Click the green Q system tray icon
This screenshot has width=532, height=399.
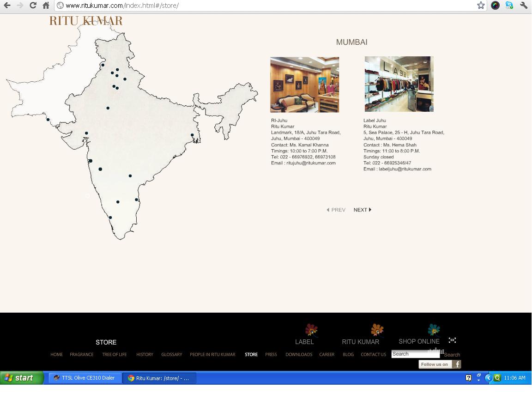point(497,378)
